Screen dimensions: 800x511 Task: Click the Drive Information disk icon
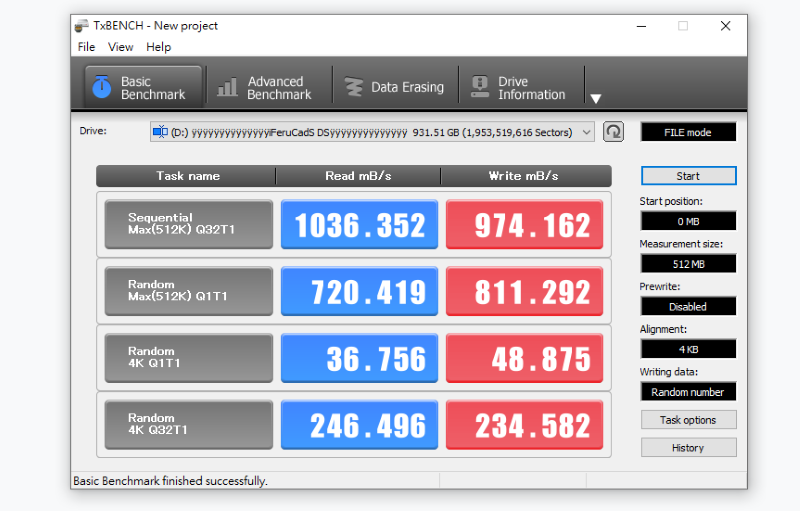[x=480, y=87]
